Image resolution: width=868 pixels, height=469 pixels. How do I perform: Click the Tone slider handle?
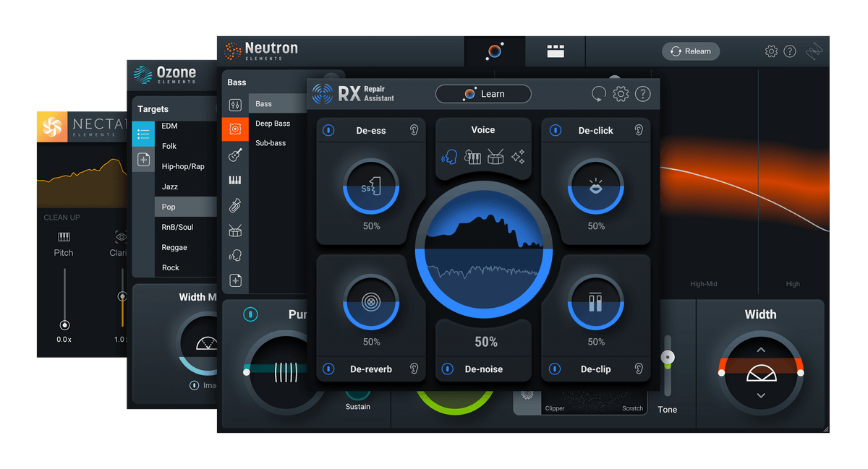(667, 356)
